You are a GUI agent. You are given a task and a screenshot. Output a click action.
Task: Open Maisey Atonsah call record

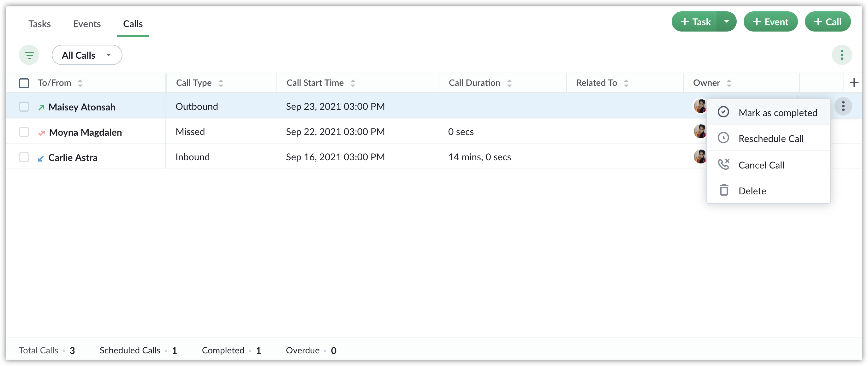pos(82,107)
